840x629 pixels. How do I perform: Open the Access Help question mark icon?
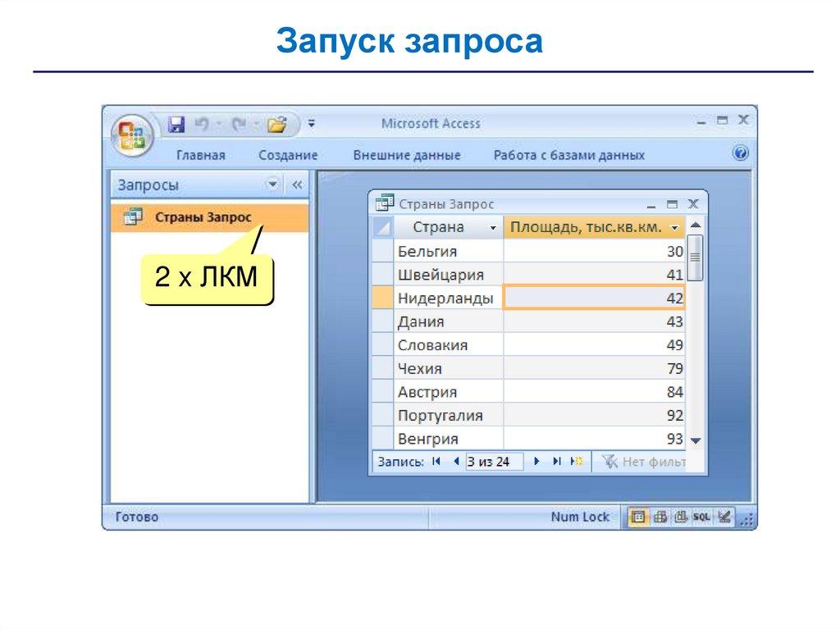[740, 153]
